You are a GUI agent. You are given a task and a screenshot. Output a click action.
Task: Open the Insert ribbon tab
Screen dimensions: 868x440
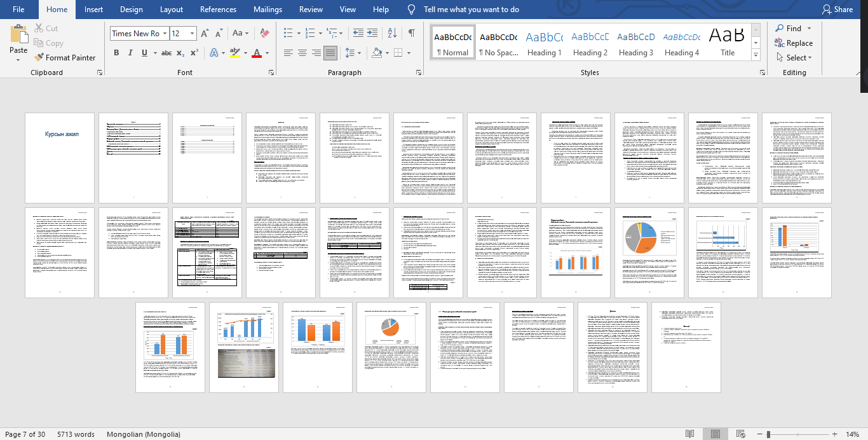click(x=93, y=10)
